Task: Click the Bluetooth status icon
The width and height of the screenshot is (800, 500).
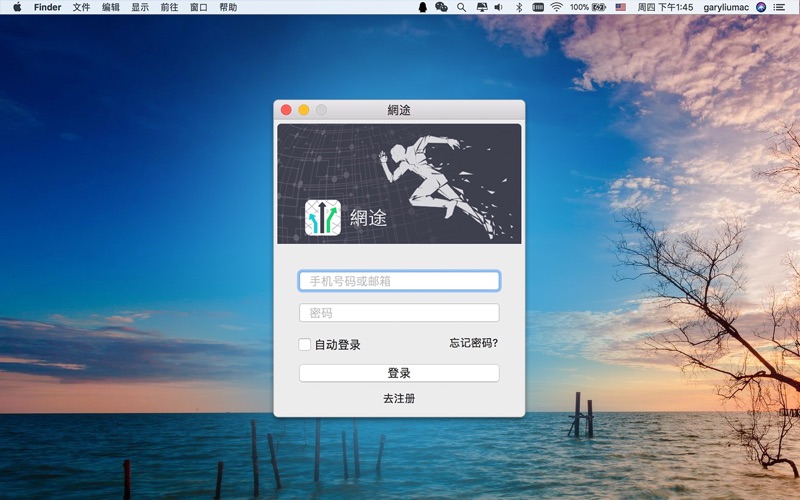Action: pos(519,7)
